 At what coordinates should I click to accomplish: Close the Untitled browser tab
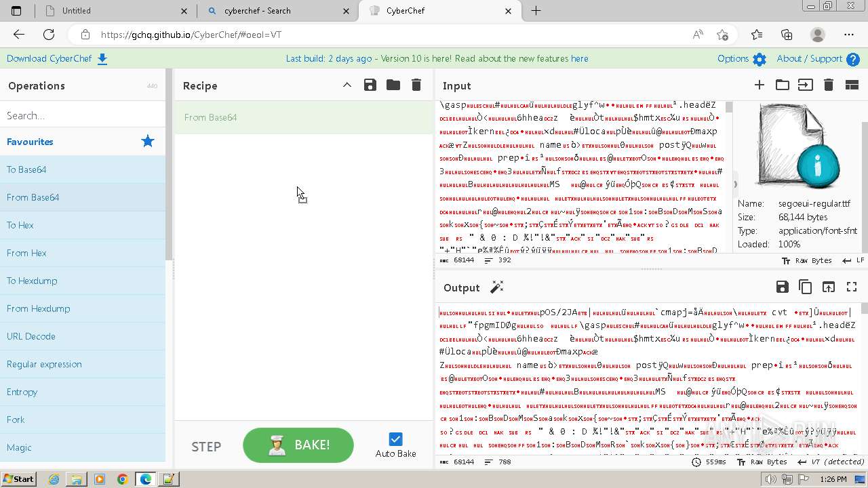(x=184, y=11)
